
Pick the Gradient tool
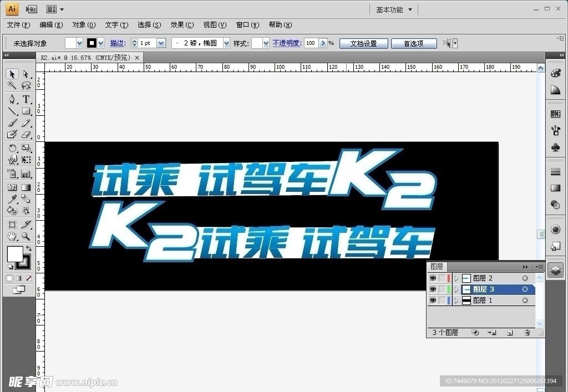point(26,187)
